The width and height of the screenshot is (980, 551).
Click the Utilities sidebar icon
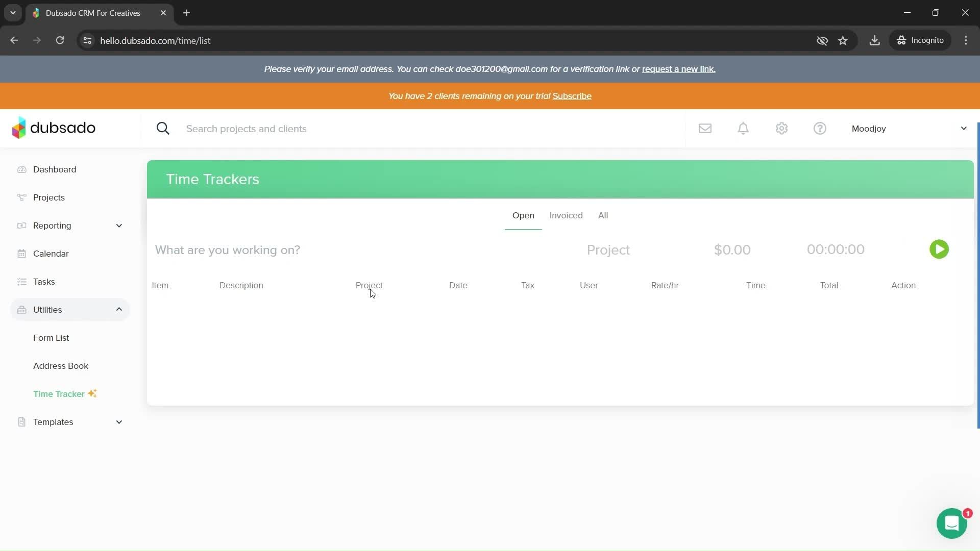pos(21,310)
